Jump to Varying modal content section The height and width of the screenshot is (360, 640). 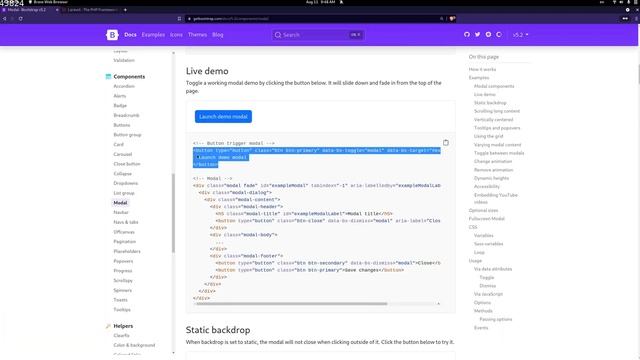point(497,145)
